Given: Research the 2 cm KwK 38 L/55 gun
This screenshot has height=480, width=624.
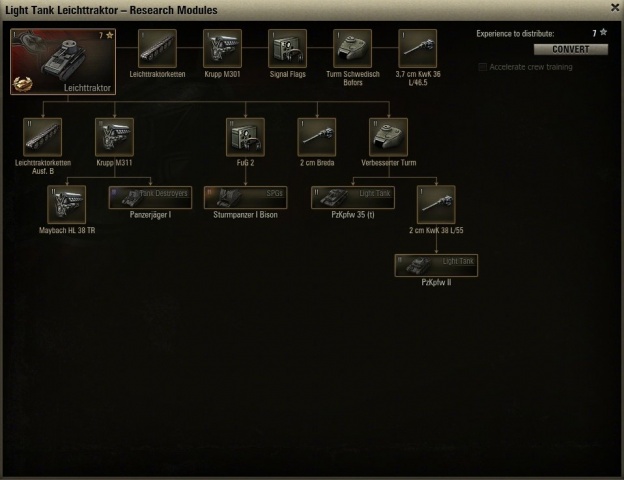Looking at the screenshot, I should coord(436,205).
